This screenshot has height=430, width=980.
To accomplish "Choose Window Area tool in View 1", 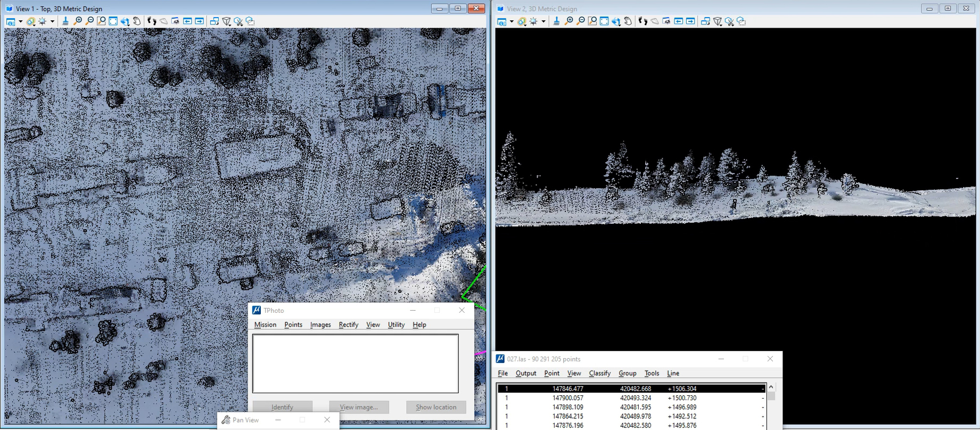I will [x=101, y=21].
